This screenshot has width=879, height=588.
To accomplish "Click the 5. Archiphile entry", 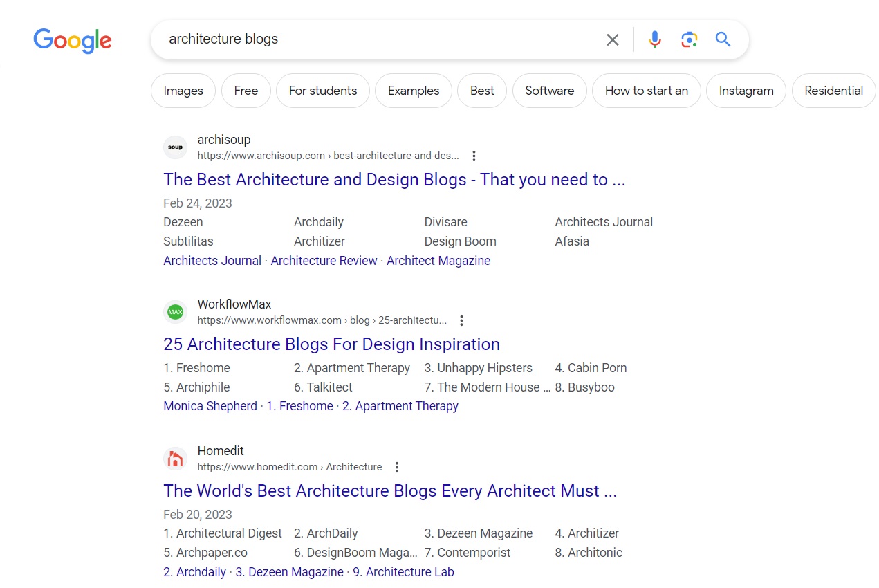I will 196,387.
